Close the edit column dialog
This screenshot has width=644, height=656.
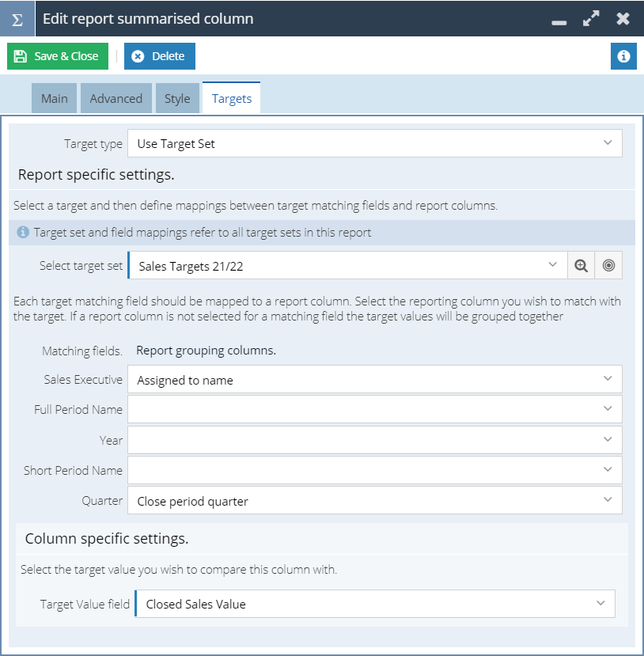coord(623,18)
